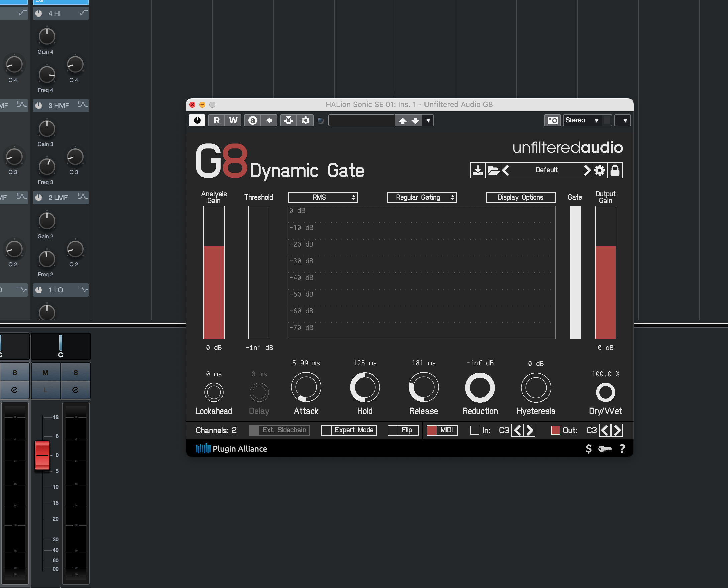Toggle the Flip checkbox
Screen dimensions: 728x588
393,430
